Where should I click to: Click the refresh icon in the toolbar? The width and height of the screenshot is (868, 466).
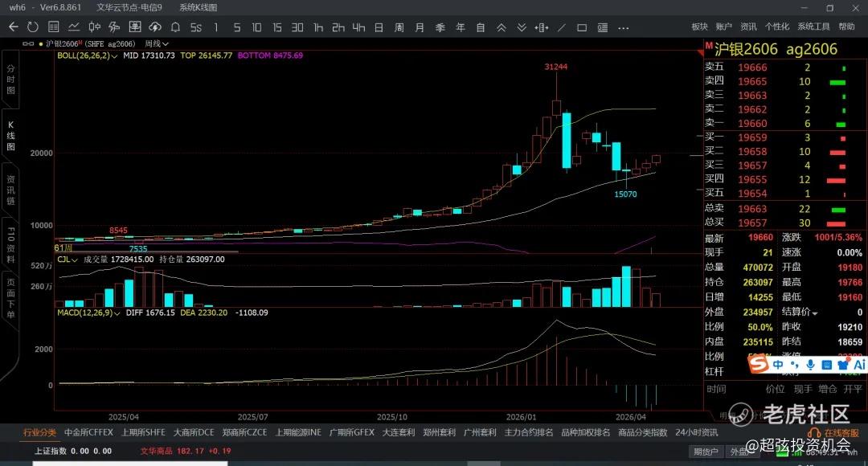point(33,27)
